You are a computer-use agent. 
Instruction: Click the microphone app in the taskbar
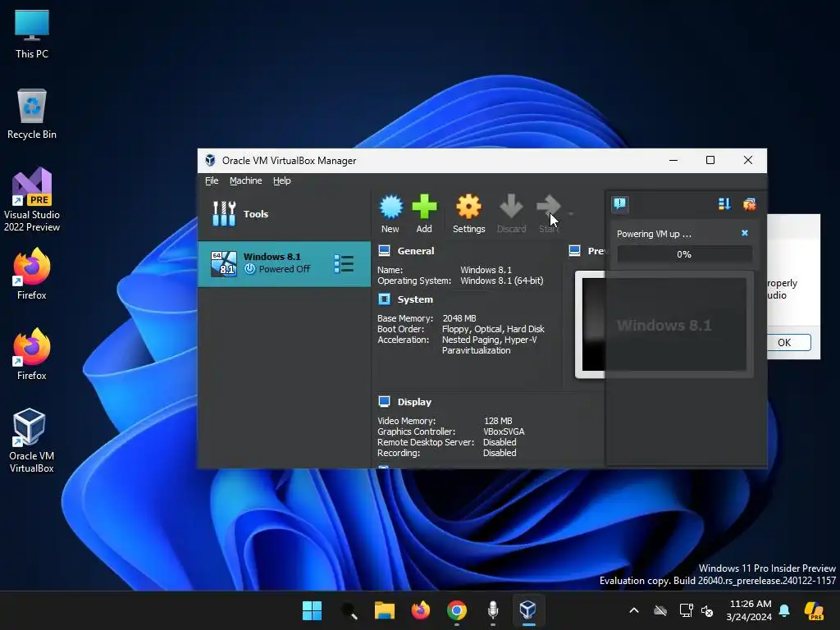pos(493,610)
